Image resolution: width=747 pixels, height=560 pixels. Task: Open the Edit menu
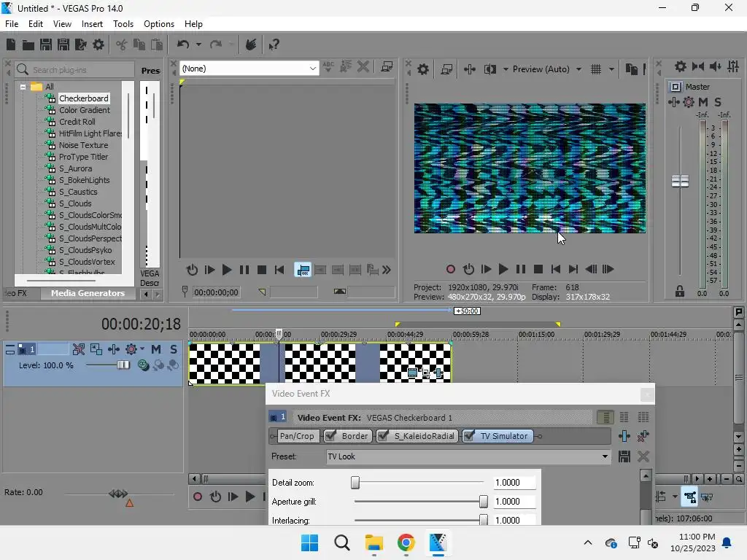(36, 24)
